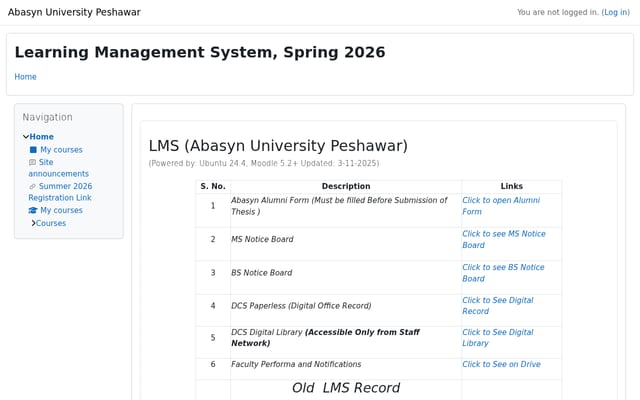Expand the Courses navigation node arrow
This screenshot has height=400, width=640.
point(33,223)
